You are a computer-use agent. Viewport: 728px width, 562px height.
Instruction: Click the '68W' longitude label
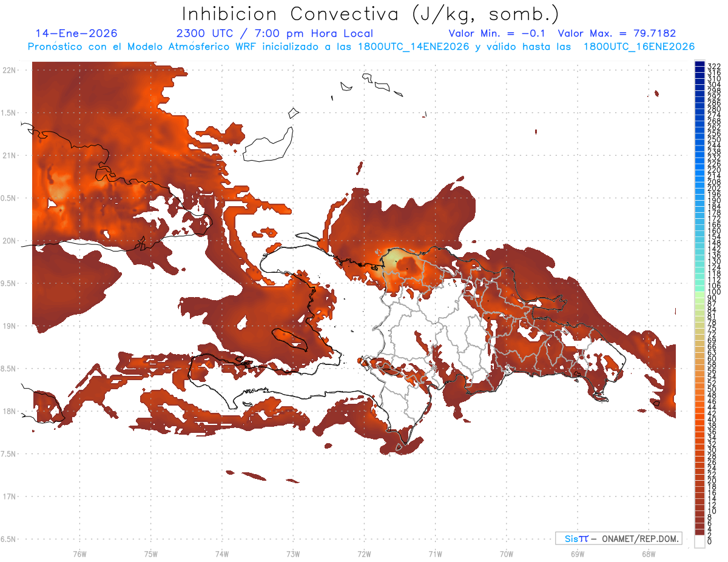point(649,554)
